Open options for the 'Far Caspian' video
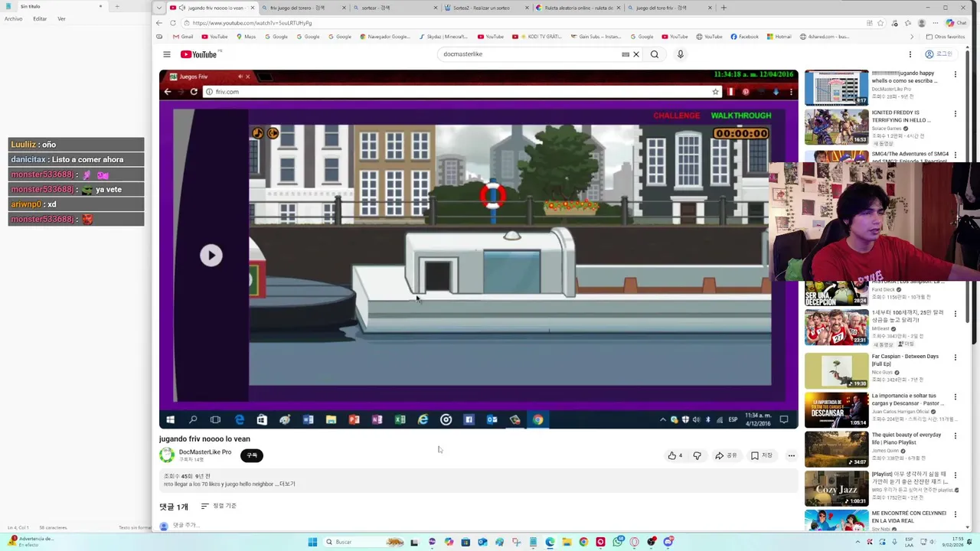The height and width of the screenshot is (551, 980). tap(955, 357)
